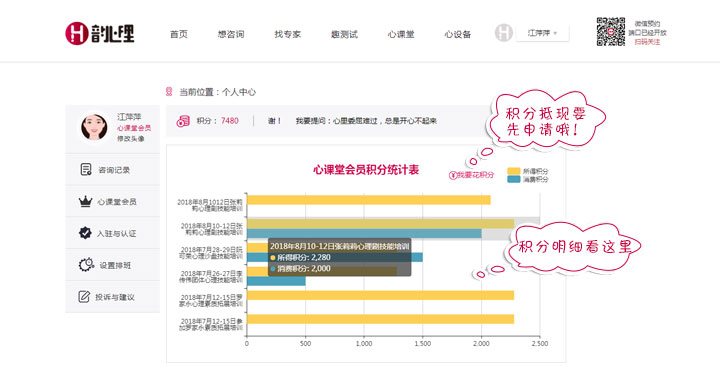The width and height of the screenshot is (720, 370).
Task: Click the red H site logo
Action: (x=77, y=34)
